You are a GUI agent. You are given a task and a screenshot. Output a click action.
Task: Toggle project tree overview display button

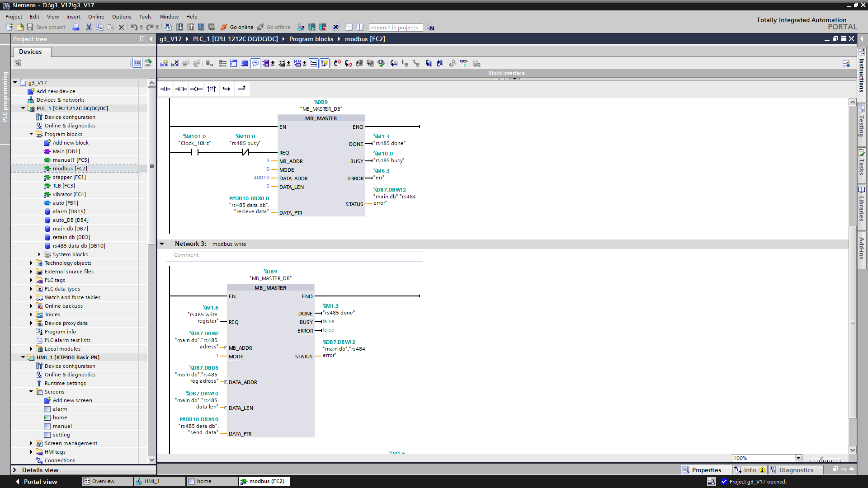click(137, 63)
